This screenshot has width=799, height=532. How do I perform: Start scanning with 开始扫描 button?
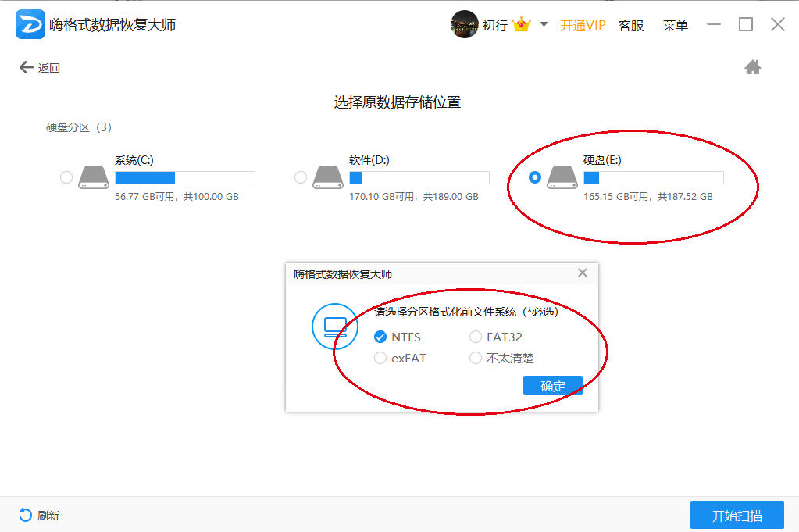coord(737,515)
